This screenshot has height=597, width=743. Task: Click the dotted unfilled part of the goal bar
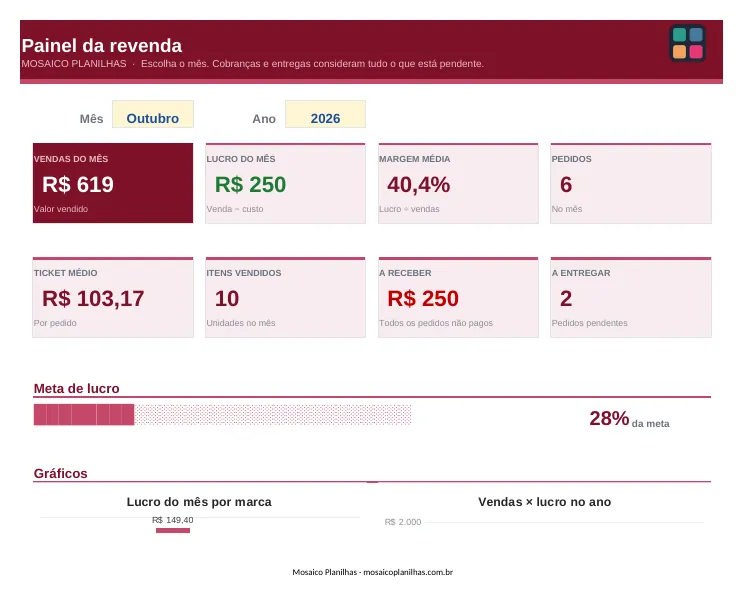(273, 415)
